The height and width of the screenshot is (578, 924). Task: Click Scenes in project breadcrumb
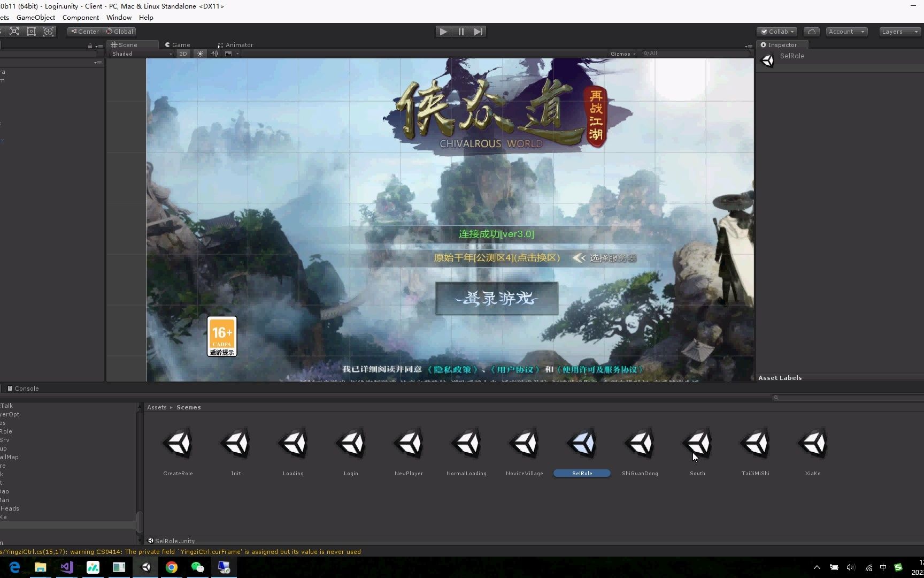pyautogui.click(x=189, y=407)
